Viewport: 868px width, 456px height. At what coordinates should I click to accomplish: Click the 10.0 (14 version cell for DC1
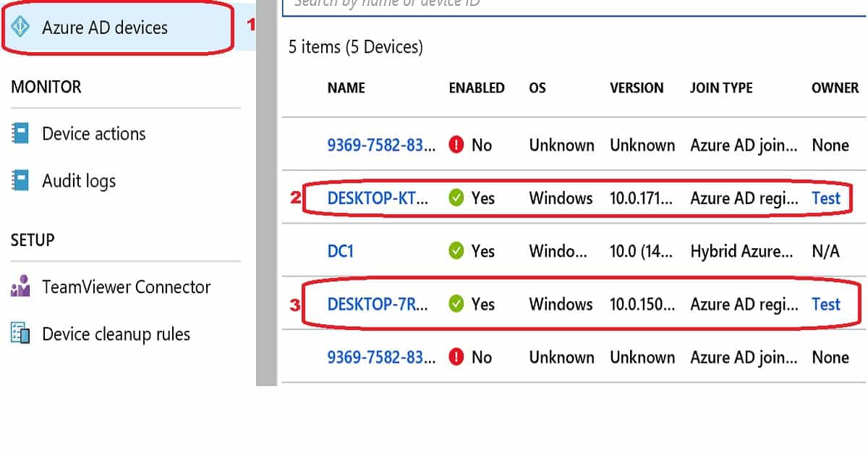642,251
